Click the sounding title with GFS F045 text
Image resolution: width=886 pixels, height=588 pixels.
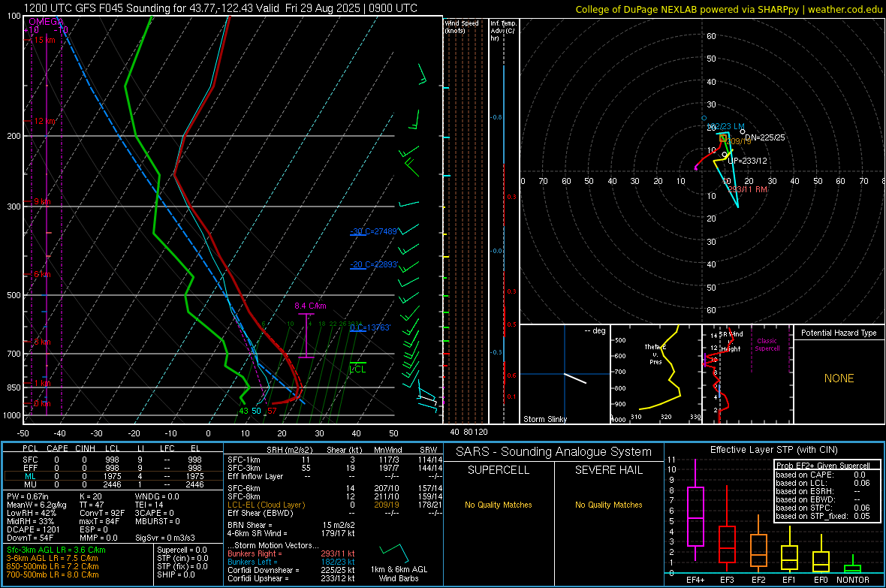[x=220, y=8]
